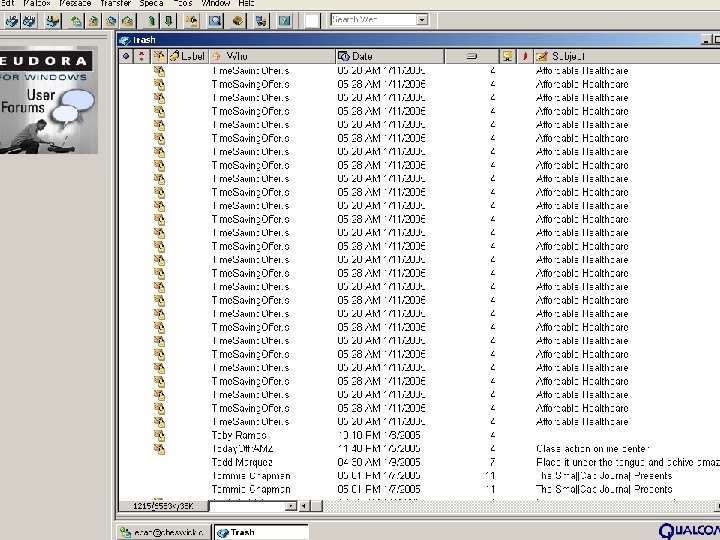The image size is (720, 540).
Task: Open the Special menu
Action: pos(151,3)
